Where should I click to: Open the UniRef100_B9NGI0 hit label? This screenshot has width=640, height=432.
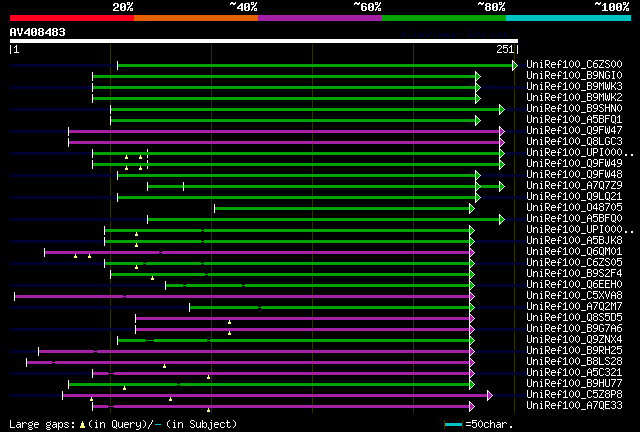coord(574,75)
